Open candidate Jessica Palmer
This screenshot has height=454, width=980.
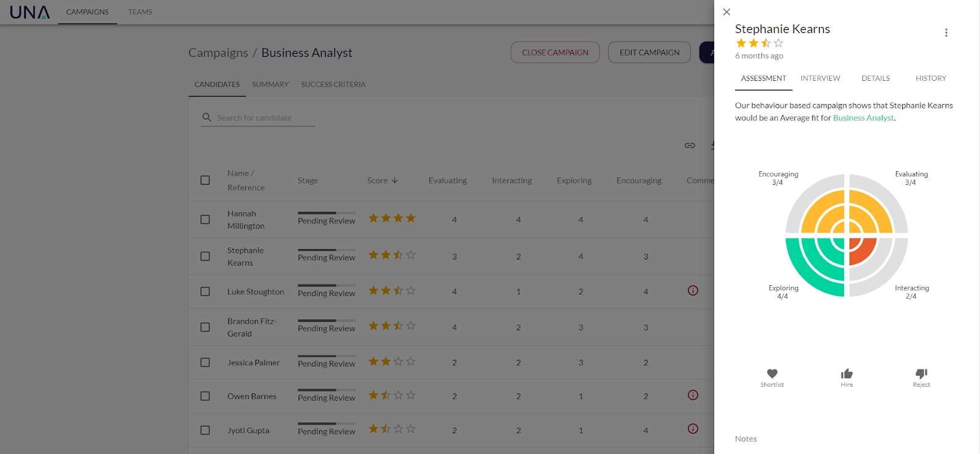coord(253,363)
